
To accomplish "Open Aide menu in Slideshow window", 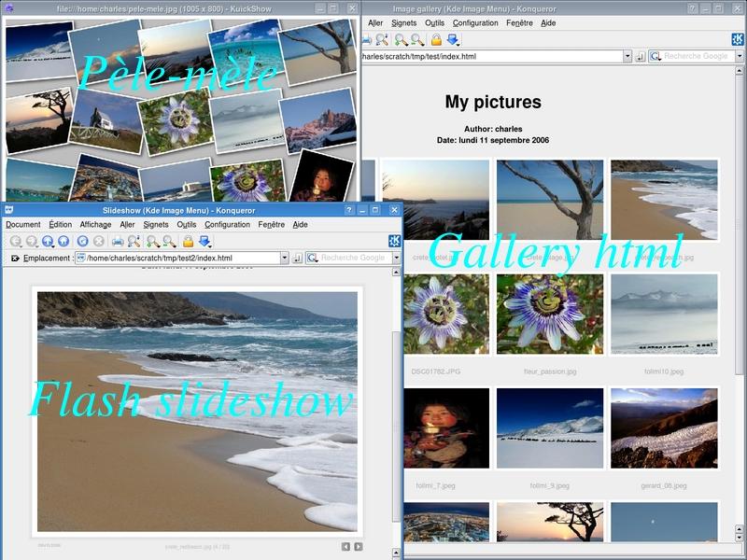I will (x=300, y=225).
